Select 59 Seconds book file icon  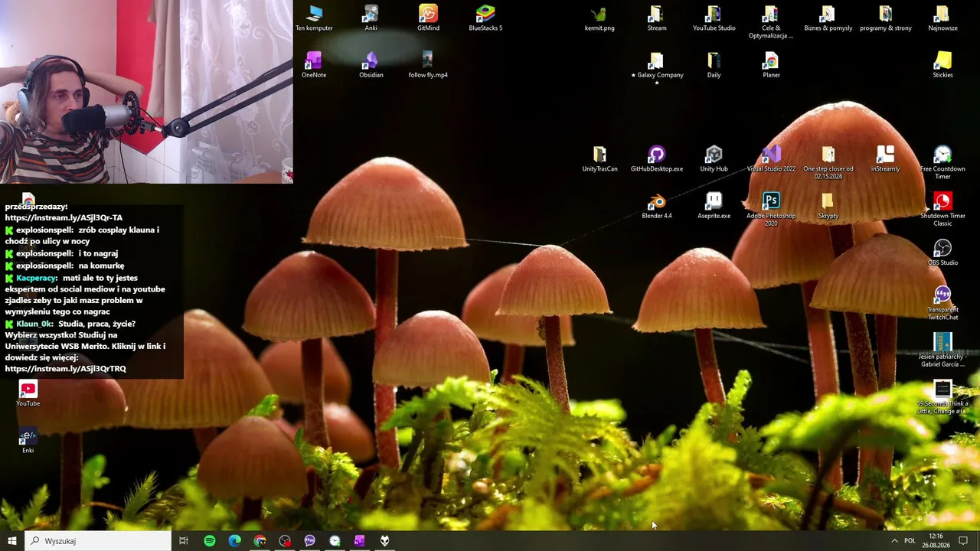pos(942,397)
